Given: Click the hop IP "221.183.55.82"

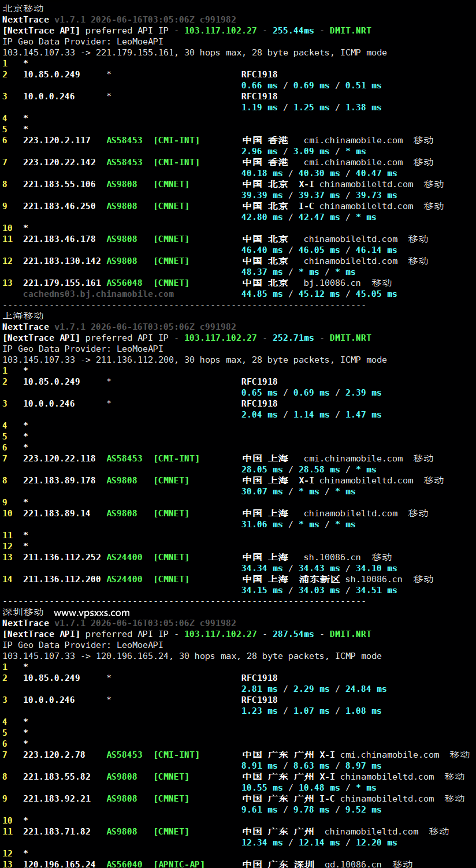Looking at the screenshot, I should 57,777.
